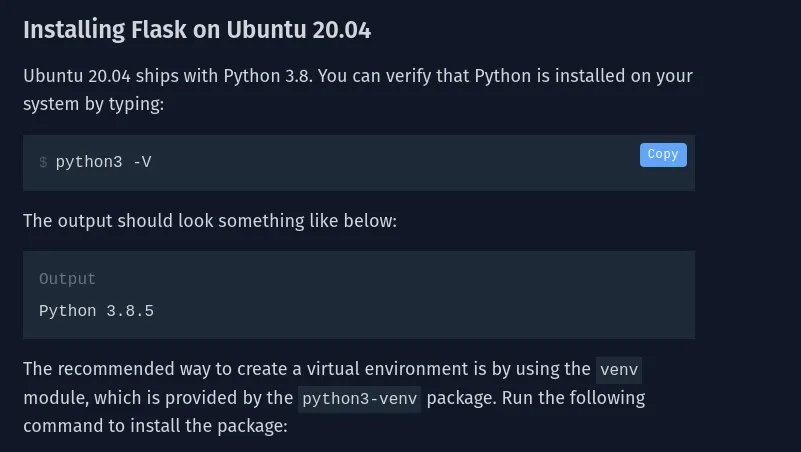Click the gray "Output" label
This screenshot has width=801, height=452.
(67, 279)
